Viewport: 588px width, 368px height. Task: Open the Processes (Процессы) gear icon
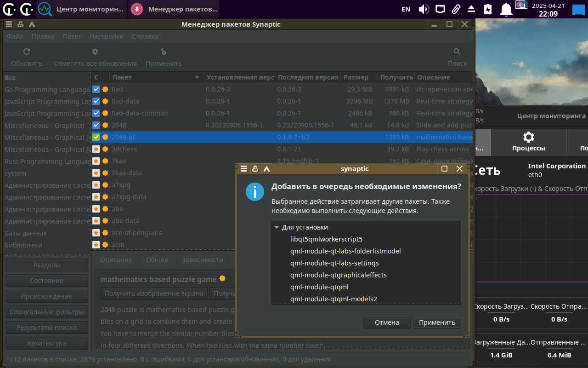click(x=529, y=137)
